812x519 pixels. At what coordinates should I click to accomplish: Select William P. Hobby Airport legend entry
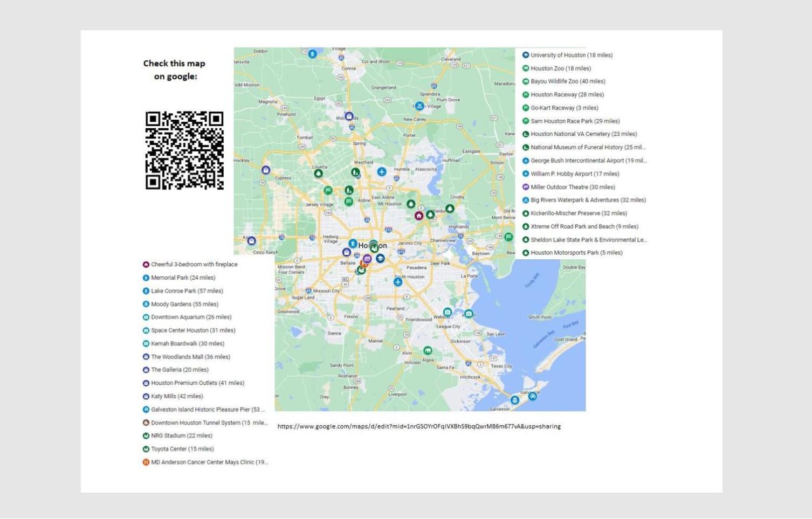coord(570,174)
